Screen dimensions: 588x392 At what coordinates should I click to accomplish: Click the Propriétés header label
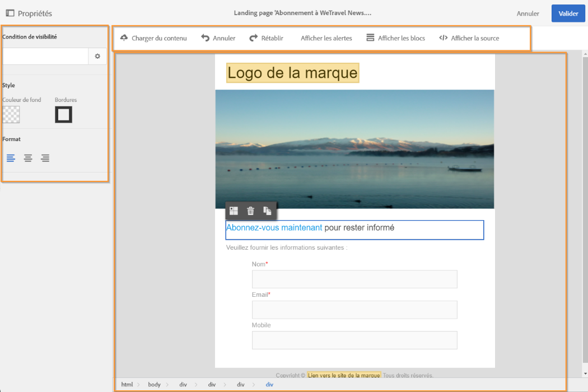click(x=35, y=13)
